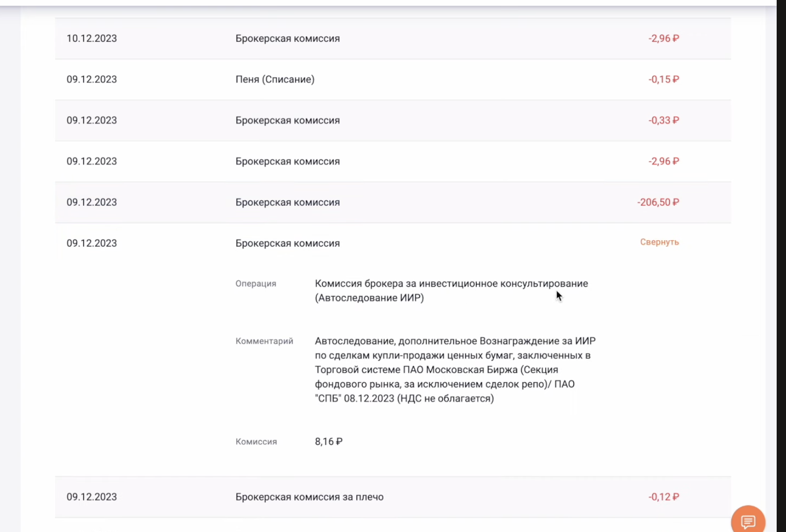Viewport: 786px width, 532px height.
Task: Click the Брокерская комиссия title beside Свернуть
Action: click(x=288, y=244)
